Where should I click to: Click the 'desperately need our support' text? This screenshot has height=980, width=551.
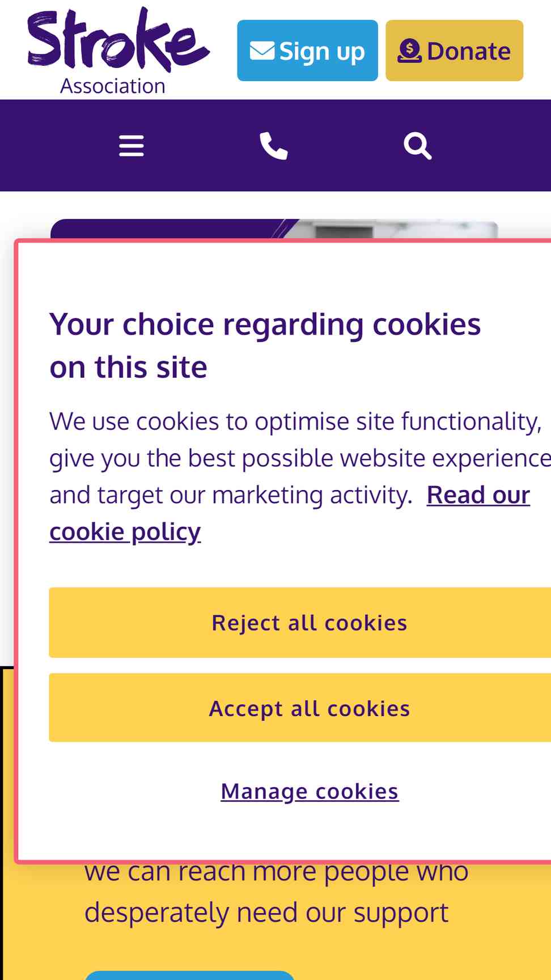(266, 913)
